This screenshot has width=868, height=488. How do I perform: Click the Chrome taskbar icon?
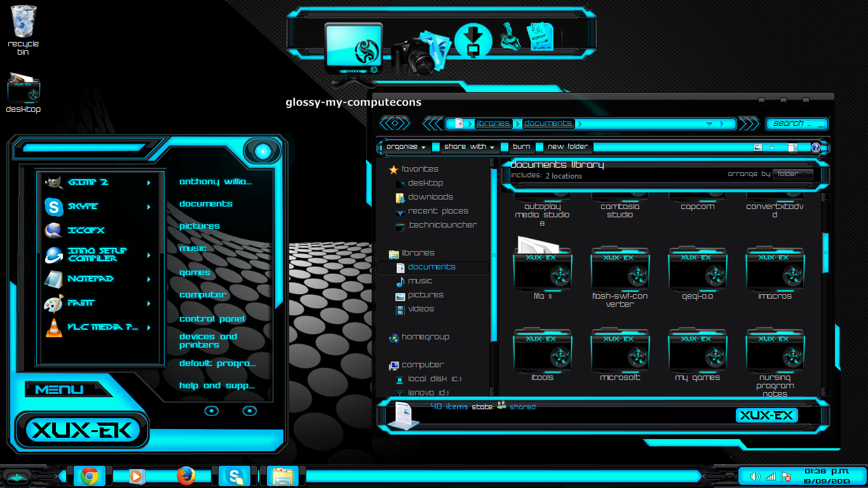coord(90,476)
